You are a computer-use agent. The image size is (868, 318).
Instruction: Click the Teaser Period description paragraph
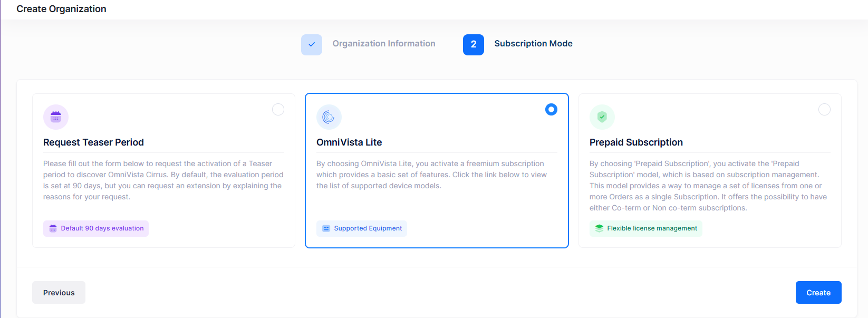click(x=163, y=180)
